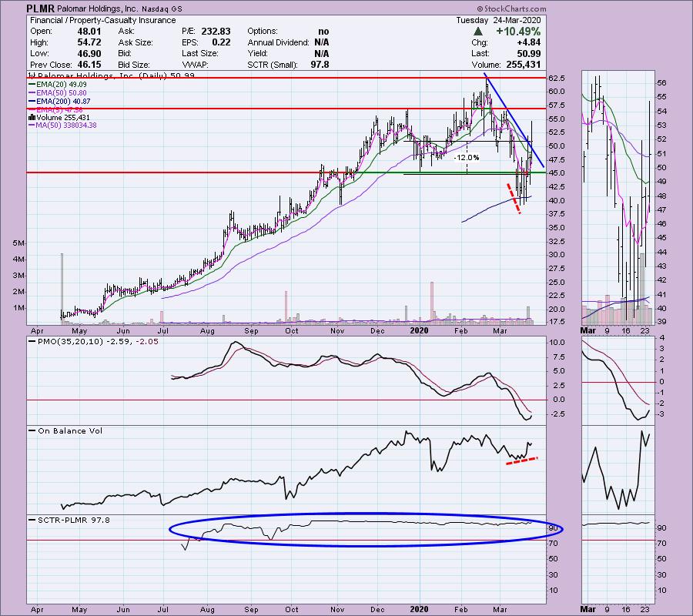Click the 90 SCTR axis label in main panel
693x616 pixels.
click(553, 528)
